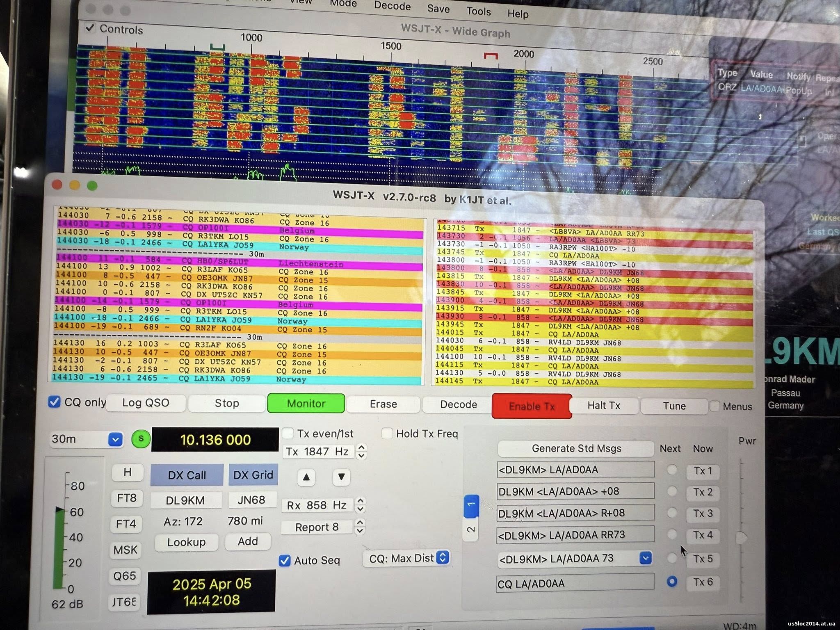
Task: Toggle the Controls checkbox in Wide Graph
Action: [90, 28]
